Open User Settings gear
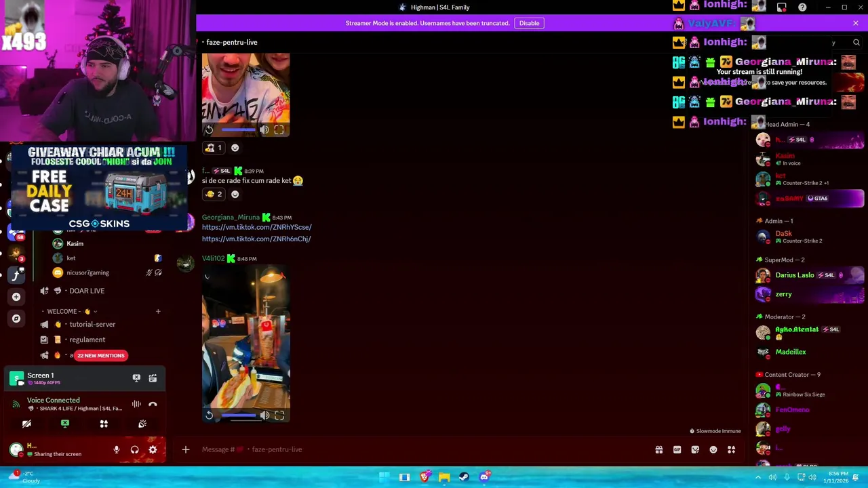This screenshot has height=488, width=868. pos(153,449)
